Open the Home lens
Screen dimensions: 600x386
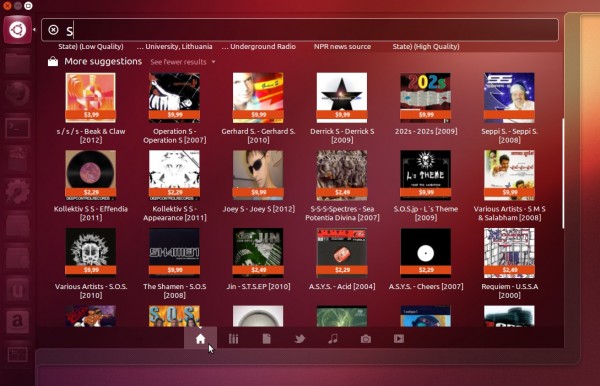pos(201,339)
